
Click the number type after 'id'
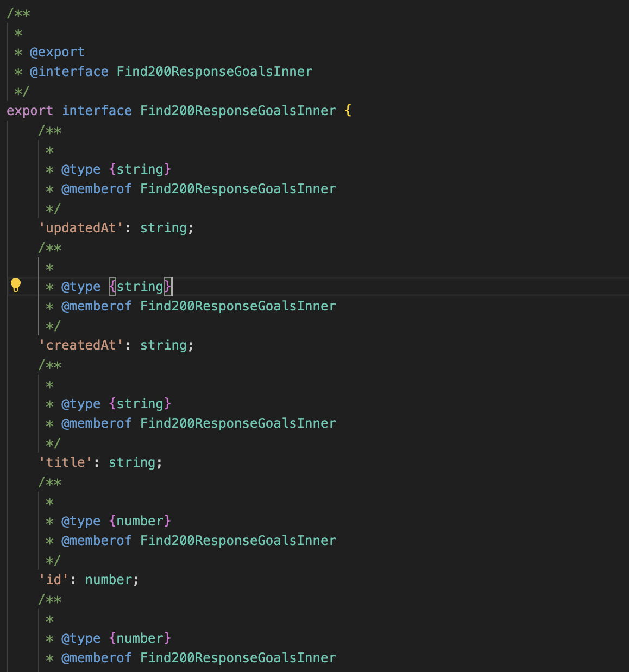(109, 580)
